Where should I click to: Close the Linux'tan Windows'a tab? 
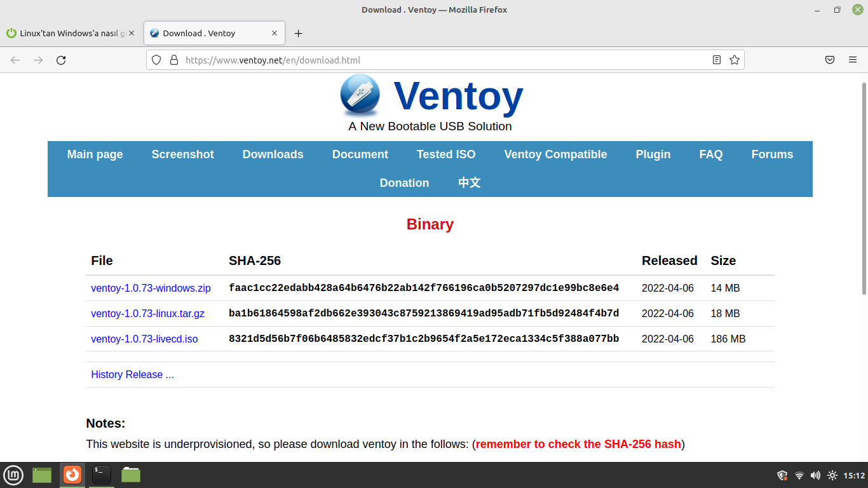[132, 33]
